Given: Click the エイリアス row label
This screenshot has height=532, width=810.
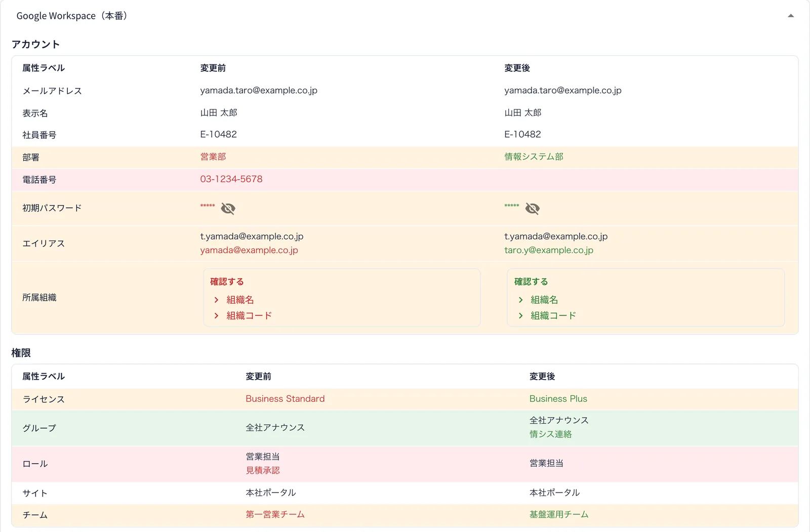Looking at the screenshot, I should tap(44, 243).
